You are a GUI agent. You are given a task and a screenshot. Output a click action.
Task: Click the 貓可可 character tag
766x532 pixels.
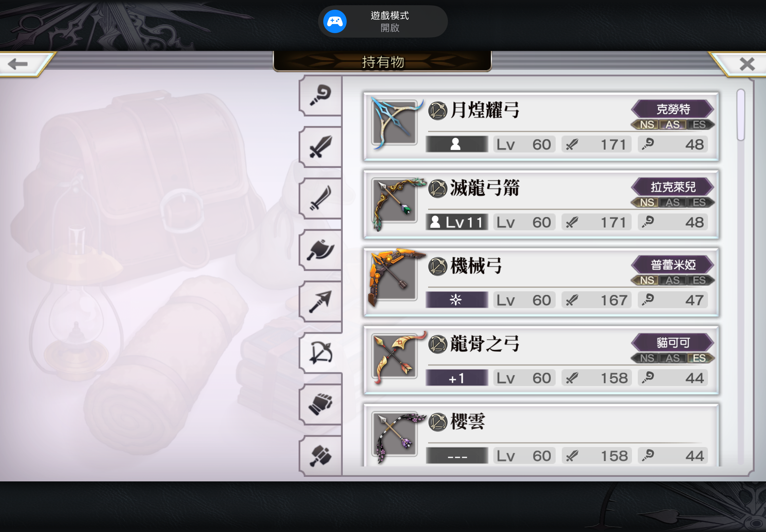click(x=673, y=342)
